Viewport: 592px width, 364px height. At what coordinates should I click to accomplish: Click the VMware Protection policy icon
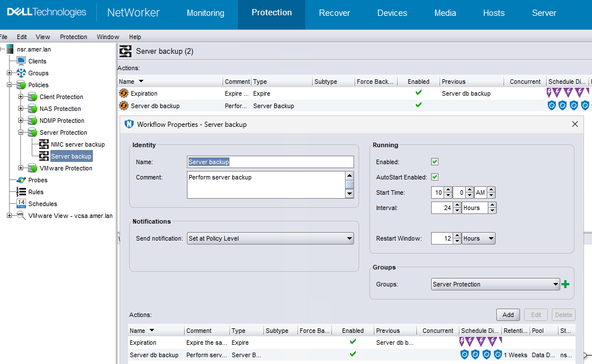point(32,168)
